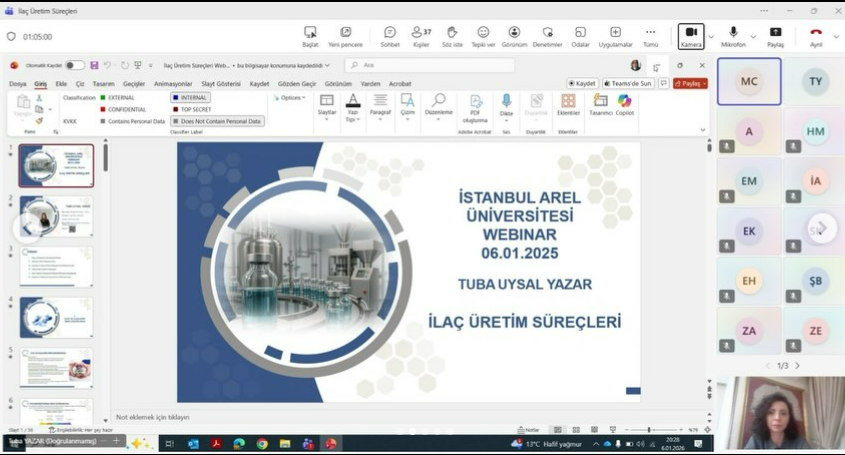
Task: Open the Slayt Gösterisi tab
Action: [221, 84]
